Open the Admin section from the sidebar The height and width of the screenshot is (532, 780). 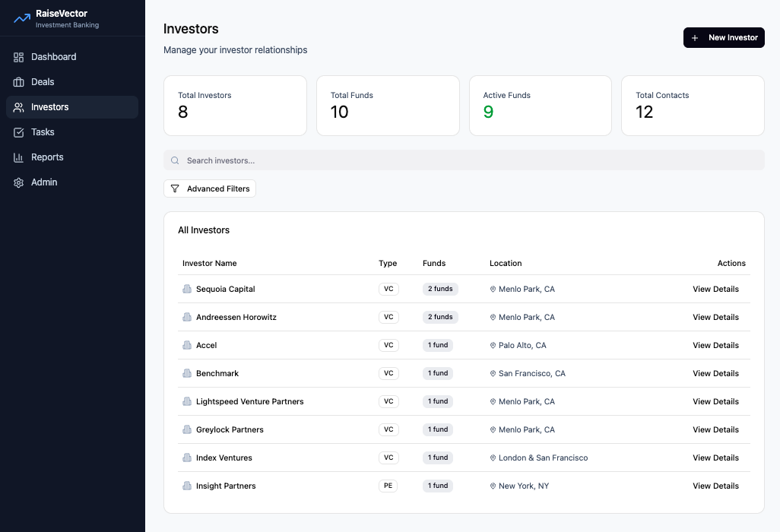(43, 182)
